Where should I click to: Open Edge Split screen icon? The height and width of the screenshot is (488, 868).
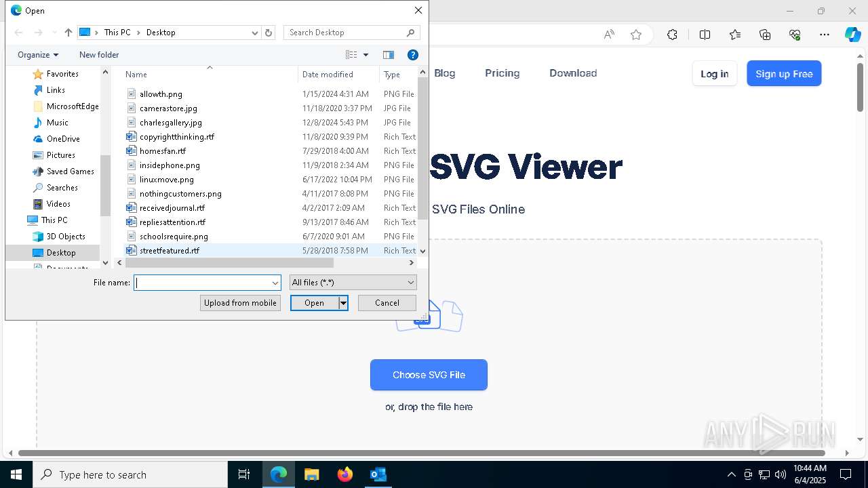[705, 35]
